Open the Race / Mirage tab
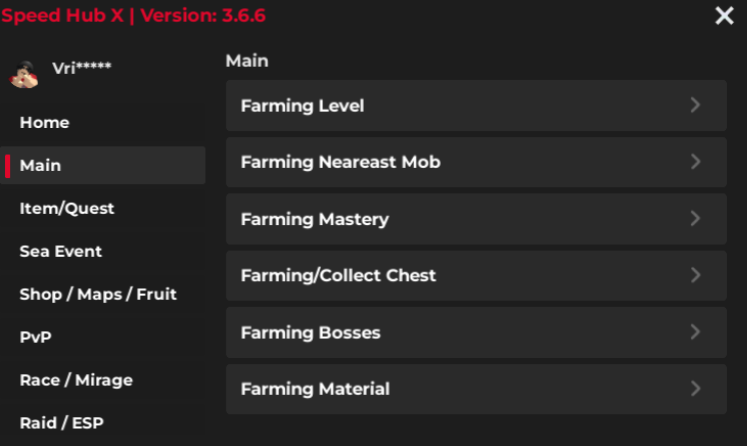 76,381
